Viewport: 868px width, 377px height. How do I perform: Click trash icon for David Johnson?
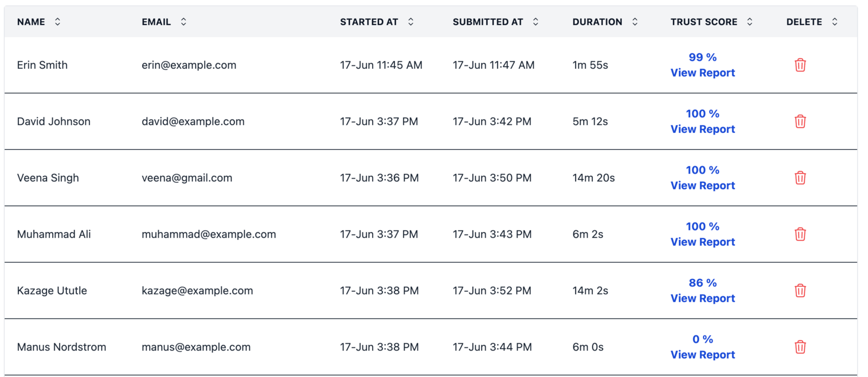pyautogui.click(x=800, y=122)
